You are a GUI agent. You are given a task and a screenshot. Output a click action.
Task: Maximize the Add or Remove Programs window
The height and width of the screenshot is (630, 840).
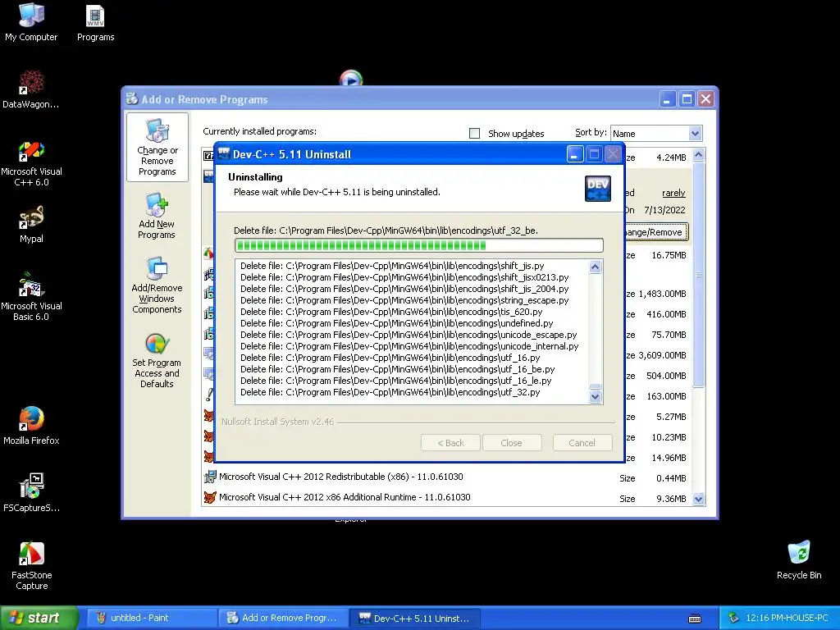687,99
